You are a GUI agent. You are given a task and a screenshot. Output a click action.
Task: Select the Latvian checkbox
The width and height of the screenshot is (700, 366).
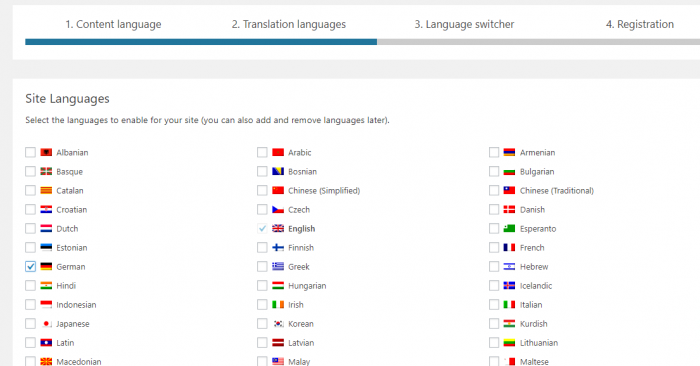pyautogui.click(x=262, y=343)
